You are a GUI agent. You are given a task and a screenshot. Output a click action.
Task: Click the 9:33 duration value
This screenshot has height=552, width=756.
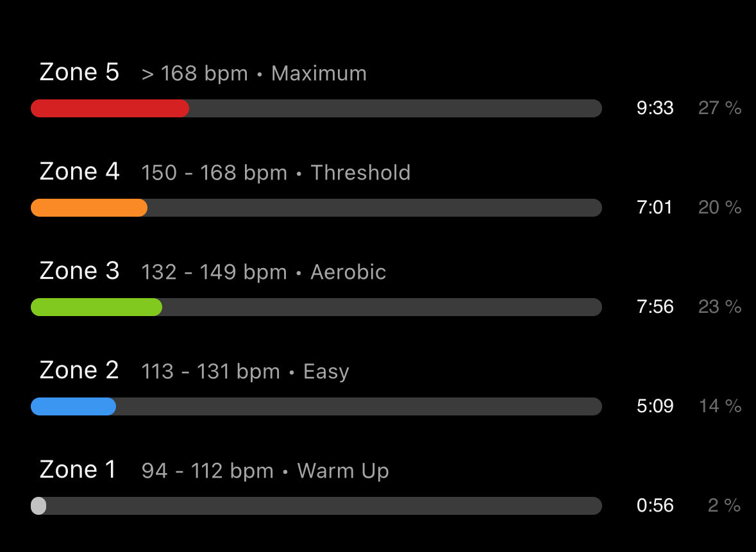pos(655,108)
